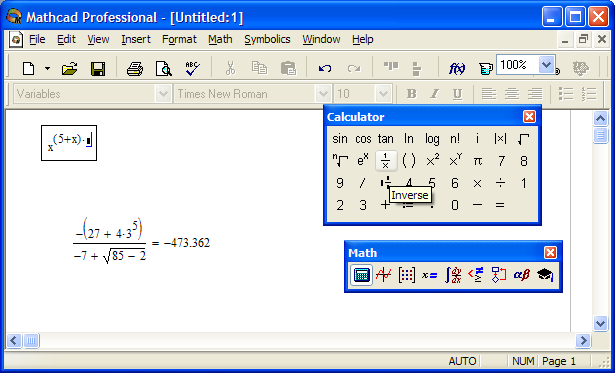615x373 pixels.
Task: Open the Boolean toolbar from Math palette
Action: coord(476,275)
